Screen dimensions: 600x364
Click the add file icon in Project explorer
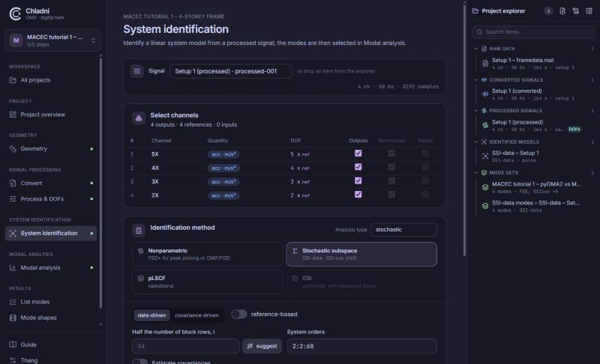pyautogui.click(x=562, y=11)
